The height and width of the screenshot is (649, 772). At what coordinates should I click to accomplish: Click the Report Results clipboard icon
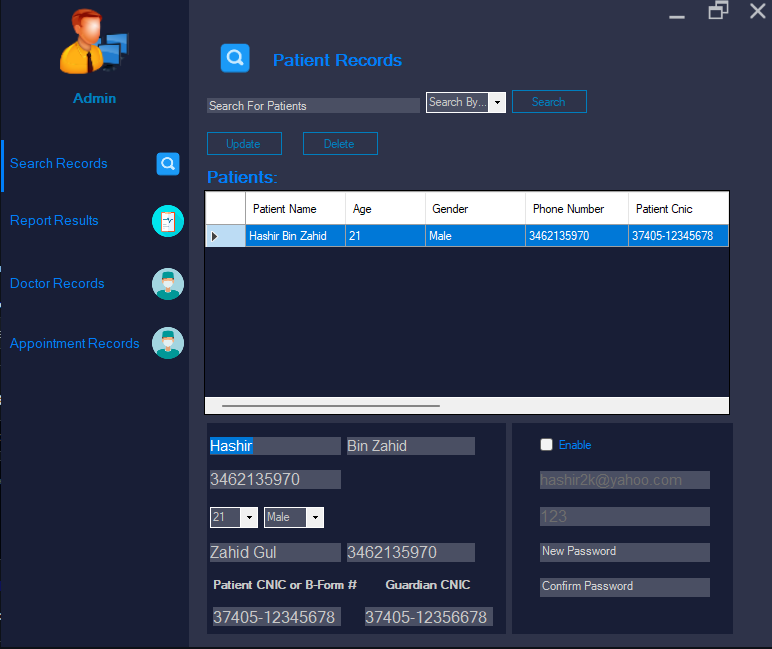(x=168, y=221)
